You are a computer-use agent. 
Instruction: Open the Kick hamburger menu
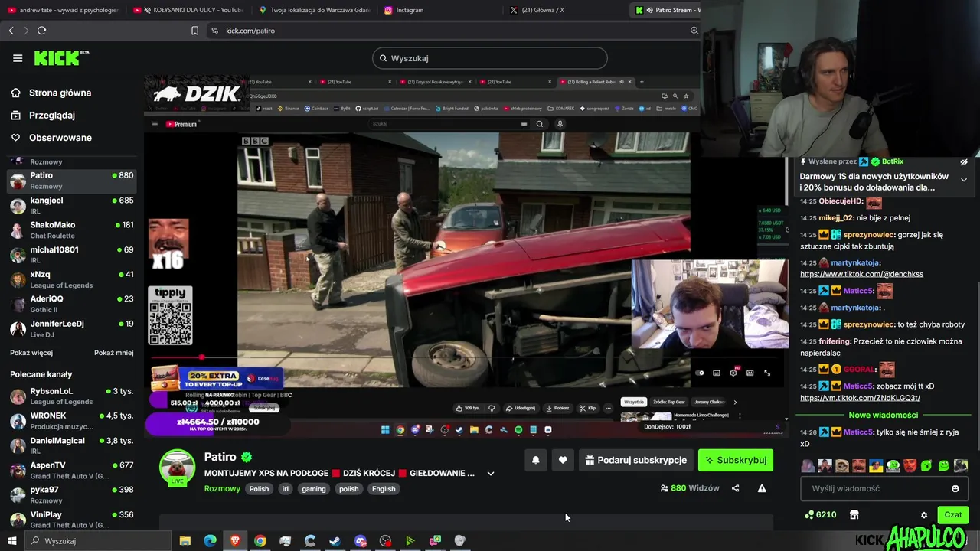click(x=18, y=58)
